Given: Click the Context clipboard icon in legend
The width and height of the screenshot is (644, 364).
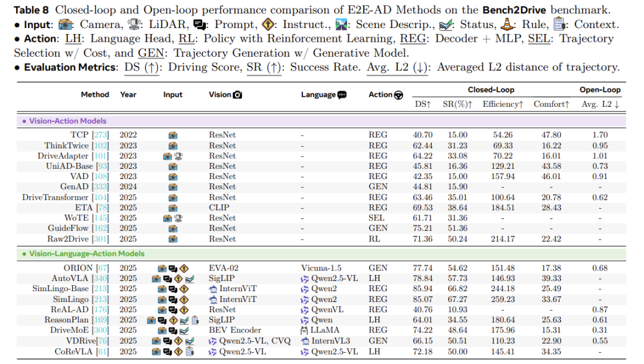Looking at the screenshot, I should 559,24.
